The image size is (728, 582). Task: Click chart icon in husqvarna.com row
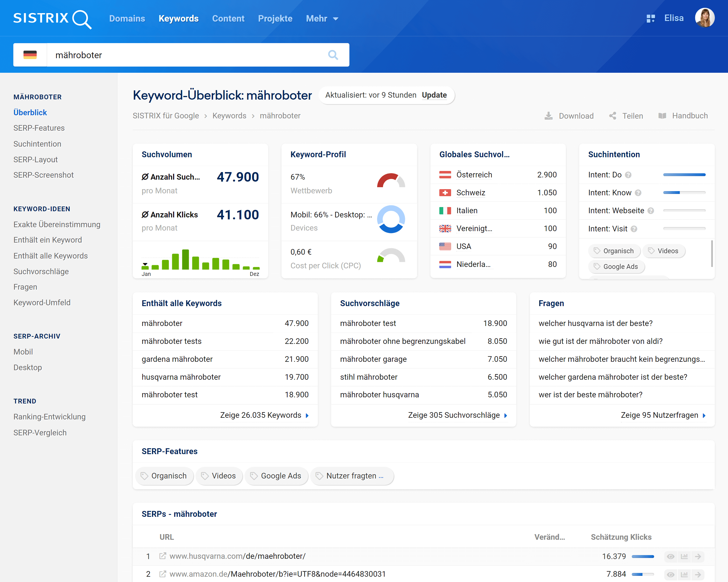pos(684,556)
